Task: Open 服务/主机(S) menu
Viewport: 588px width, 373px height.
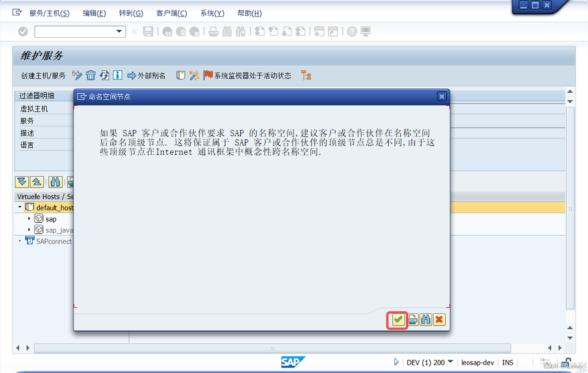Action: 50,13
